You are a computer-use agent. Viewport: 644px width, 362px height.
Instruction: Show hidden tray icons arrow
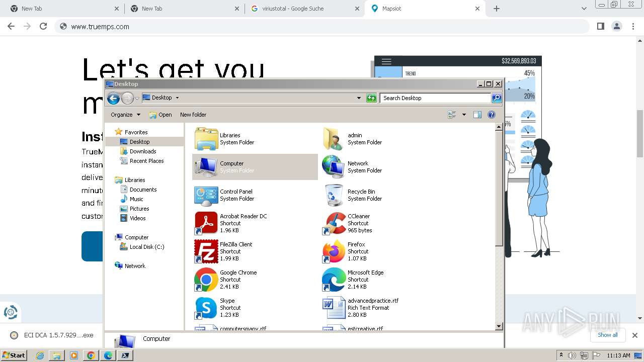(x=561, y=355)
